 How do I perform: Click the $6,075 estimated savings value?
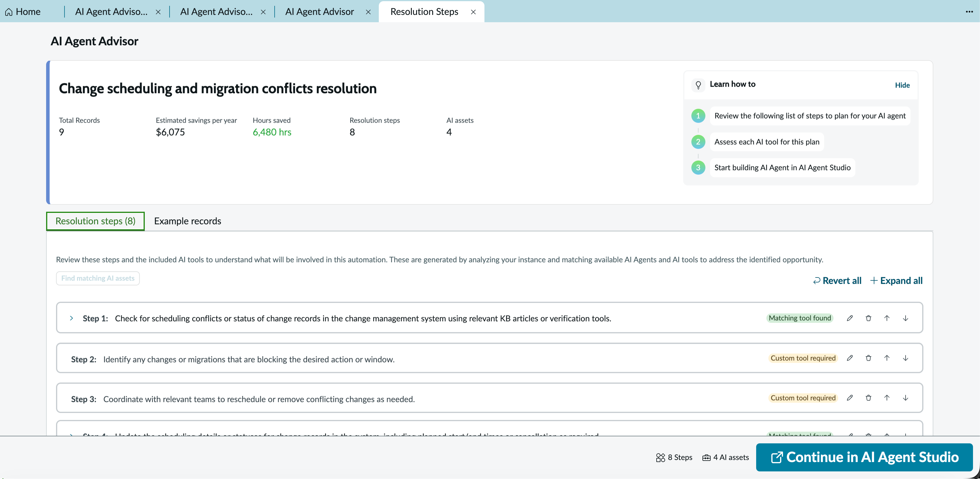tap(170, 132)
